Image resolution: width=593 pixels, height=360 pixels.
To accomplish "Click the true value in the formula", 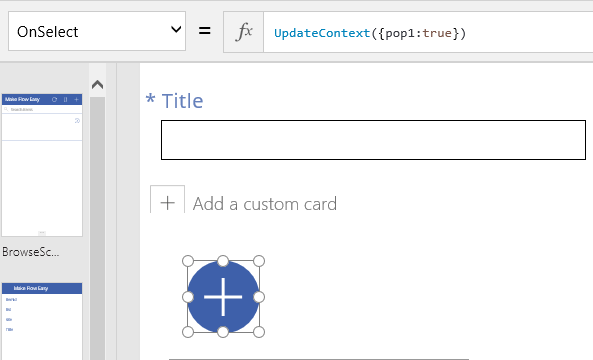I will 437,33.
